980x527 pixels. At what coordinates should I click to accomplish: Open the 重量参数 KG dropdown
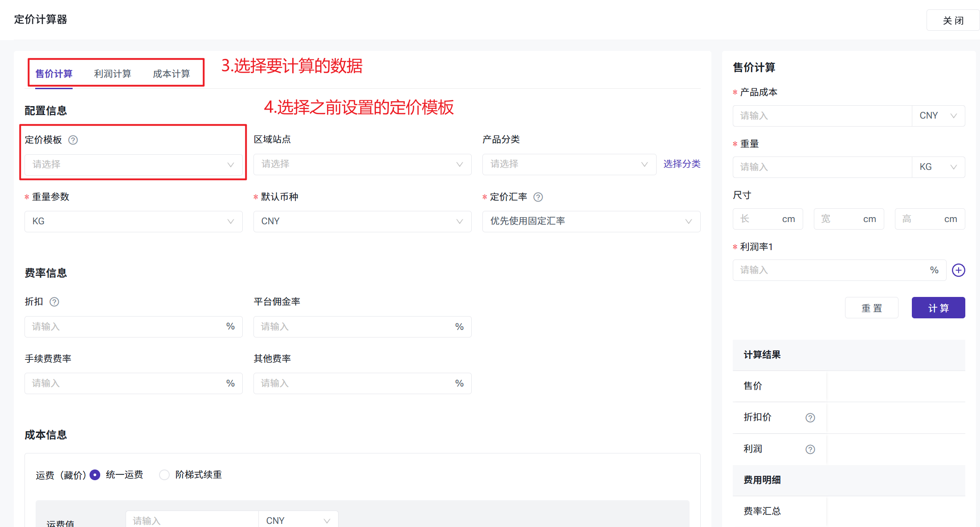click(x=133, y=222)
